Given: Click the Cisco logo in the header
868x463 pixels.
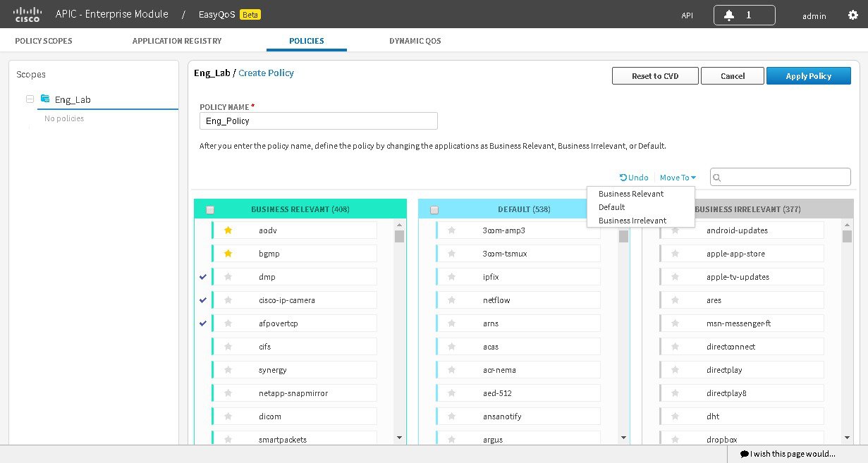Looking at the screenshot, I should (x=27, y=13).
